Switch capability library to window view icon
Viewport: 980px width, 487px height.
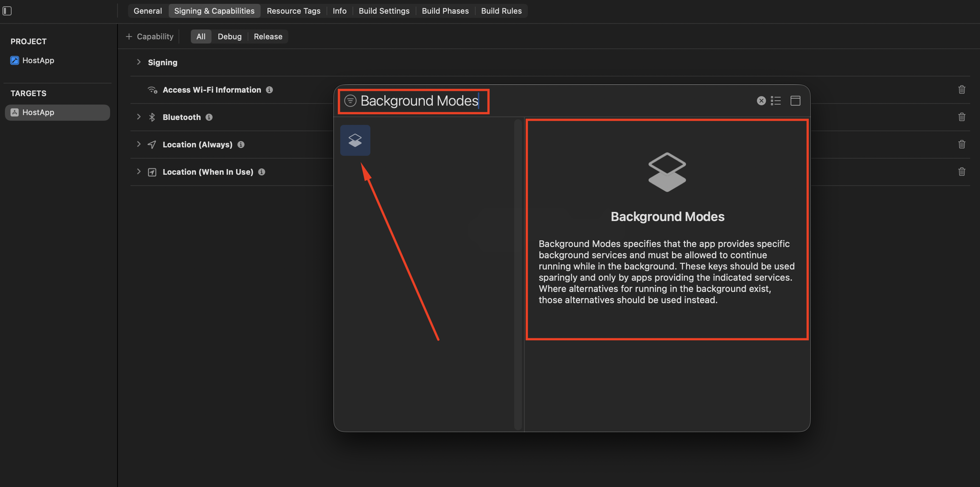(x=796, y=100)
